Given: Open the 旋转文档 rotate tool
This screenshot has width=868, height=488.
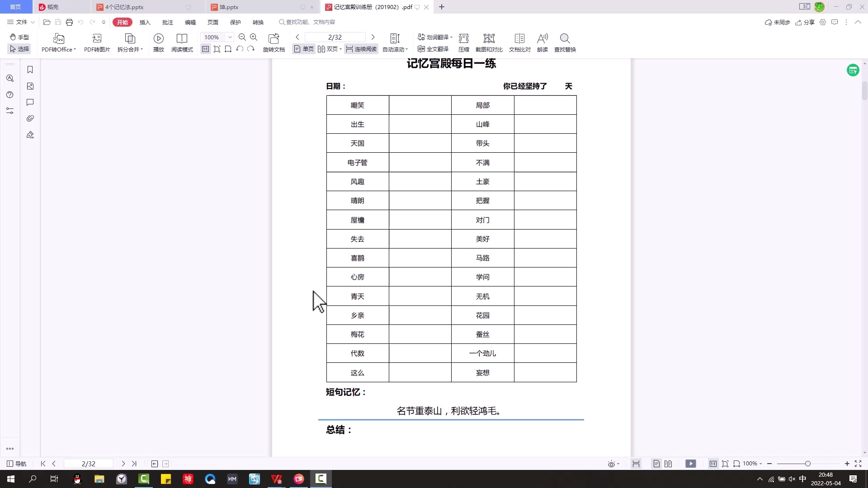Looking at the screenshot, I should click(x=274, y=38).
